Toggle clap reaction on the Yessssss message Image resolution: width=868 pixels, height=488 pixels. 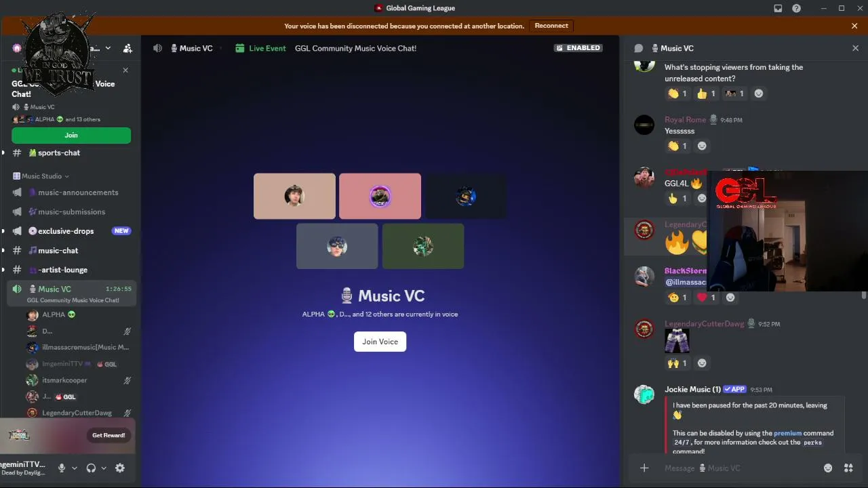click(677, 146)
